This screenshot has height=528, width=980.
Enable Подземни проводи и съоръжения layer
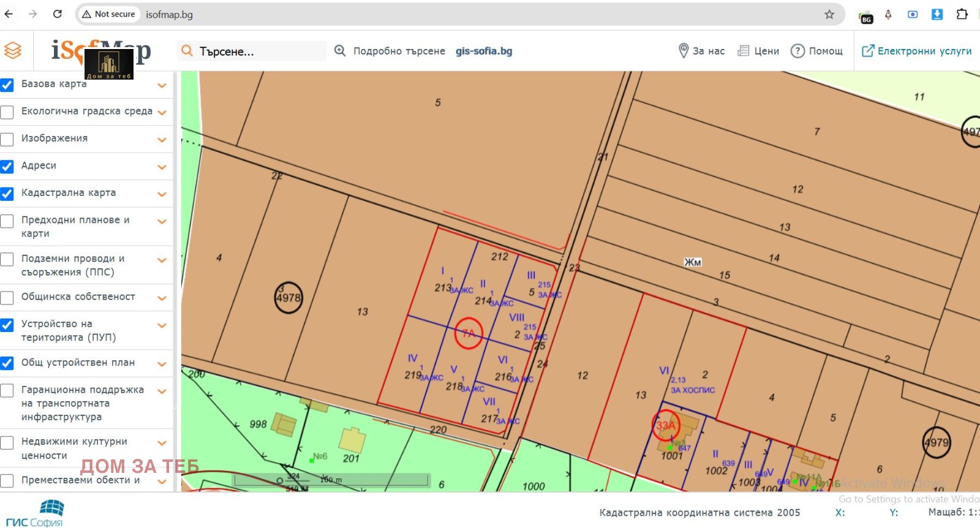[x=7, y=259]
